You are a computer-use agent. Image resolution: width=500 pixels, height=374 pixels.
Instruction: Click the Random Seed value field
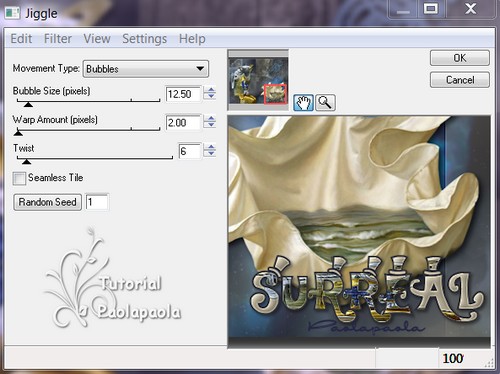tap(97, 202)
